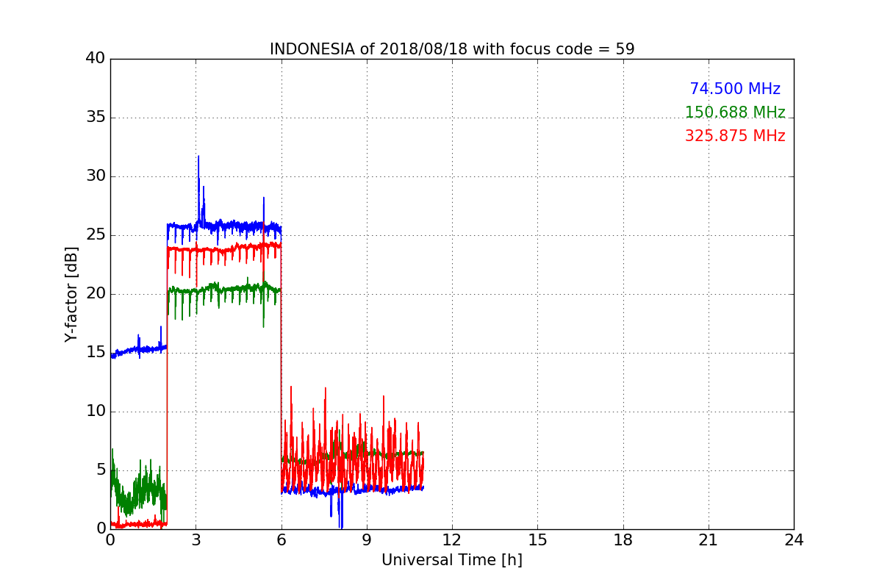Click the plot title mentioning INDONESIA
Screen dimensions: 882x588
tap(452, 49)
